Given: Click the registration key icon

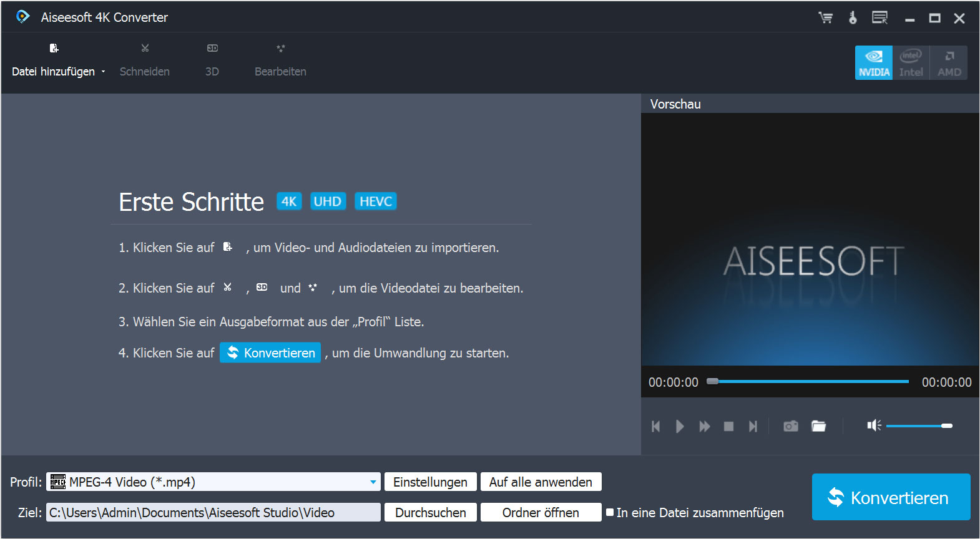Looking at the screenshot, I should click(853, 17).
